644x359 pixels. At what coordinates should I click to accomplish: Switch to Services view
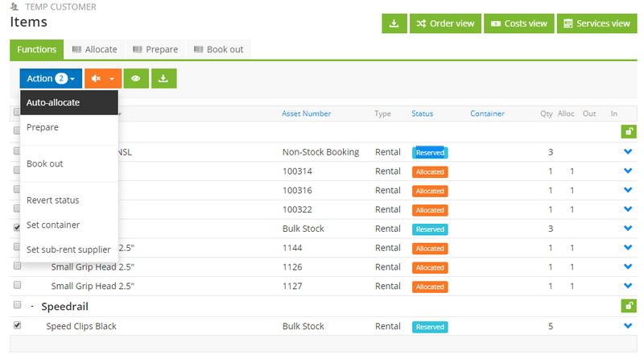click(x=596, y=23)
